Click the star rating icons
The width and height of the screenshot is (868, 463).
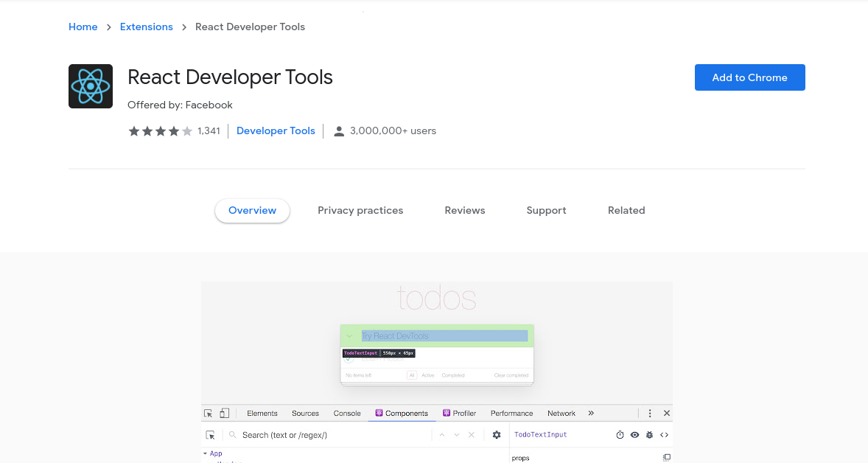click(161, 131)
